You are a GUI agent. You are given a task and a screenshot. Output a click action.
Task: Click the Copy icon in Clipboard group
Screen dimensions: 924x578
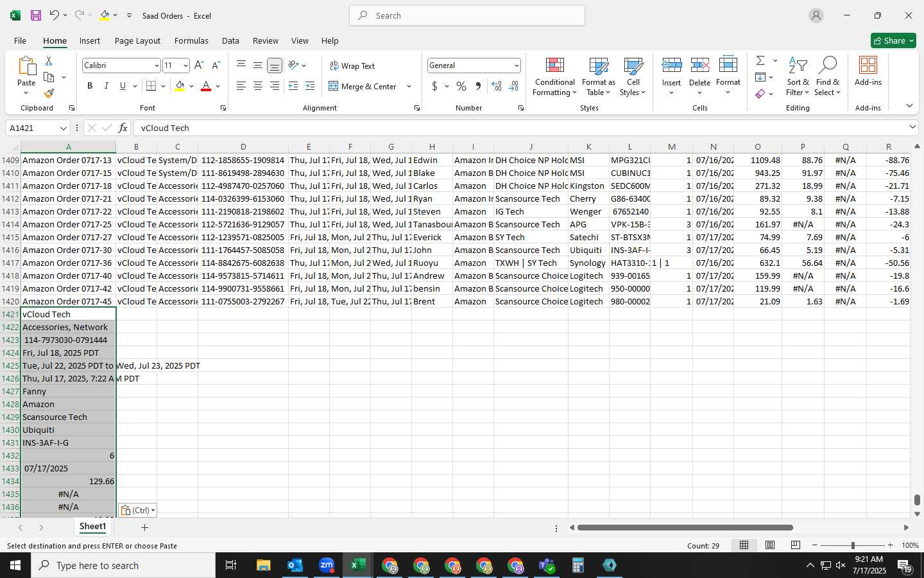tap(49, 77)
